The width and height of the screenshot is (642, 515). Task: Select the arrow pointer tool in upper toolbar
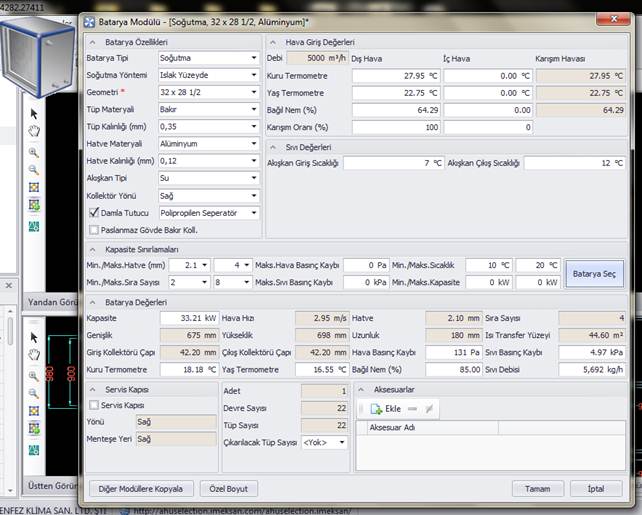[x=33, y=114]
